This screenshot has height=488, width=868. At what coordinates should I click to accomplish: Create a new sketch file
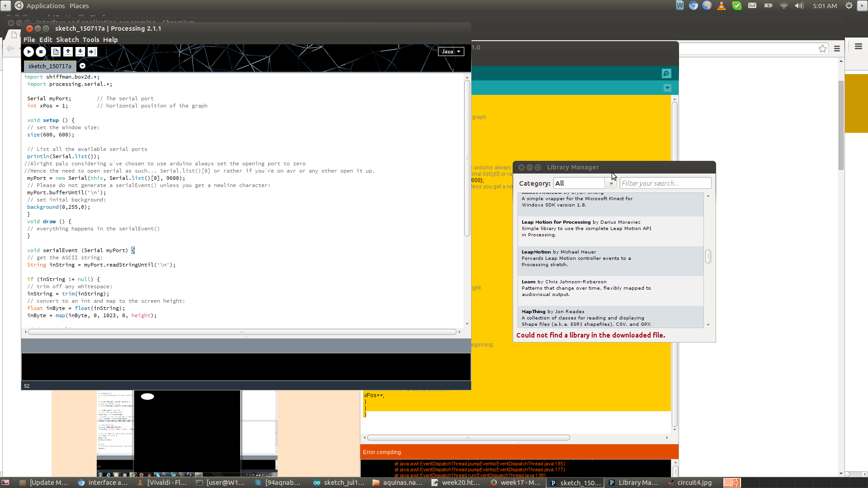[56, 52]
